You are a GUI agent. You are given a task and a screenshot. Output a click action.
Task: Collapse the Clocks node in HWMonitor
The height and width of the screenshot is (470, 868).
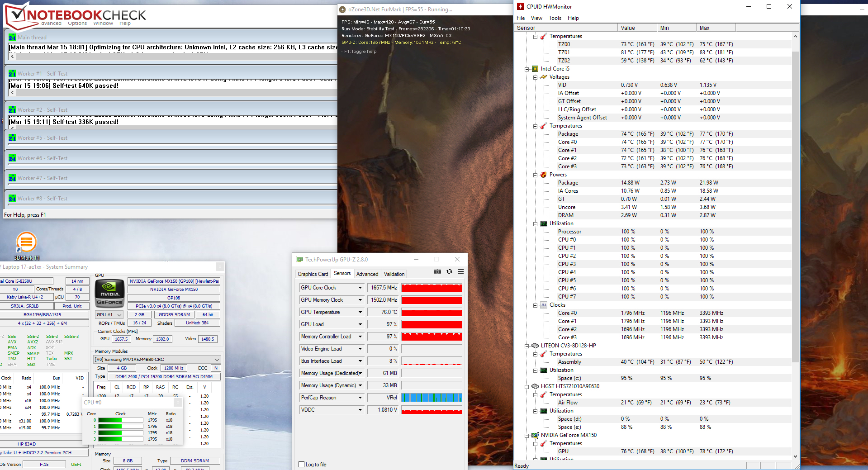point(536,305)
